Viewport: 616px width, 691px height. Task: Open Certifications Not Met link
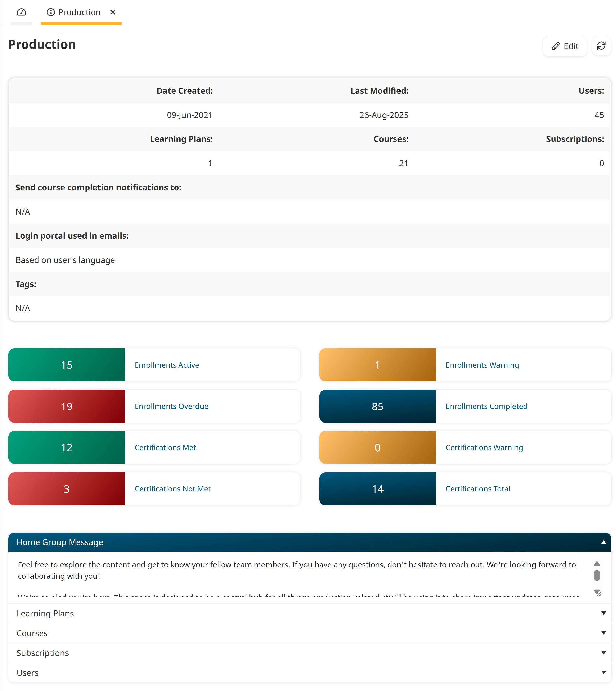[173, 489]
